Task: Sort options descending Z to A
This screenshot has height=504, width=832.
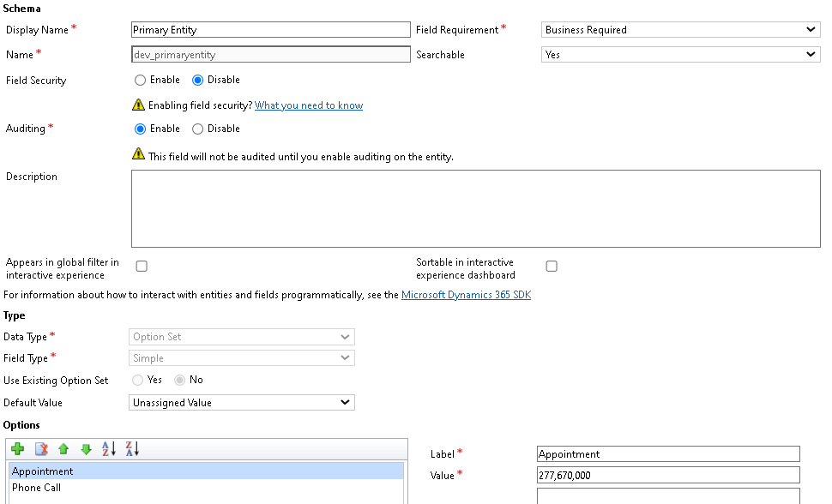Action: click(x=132, y=449)
